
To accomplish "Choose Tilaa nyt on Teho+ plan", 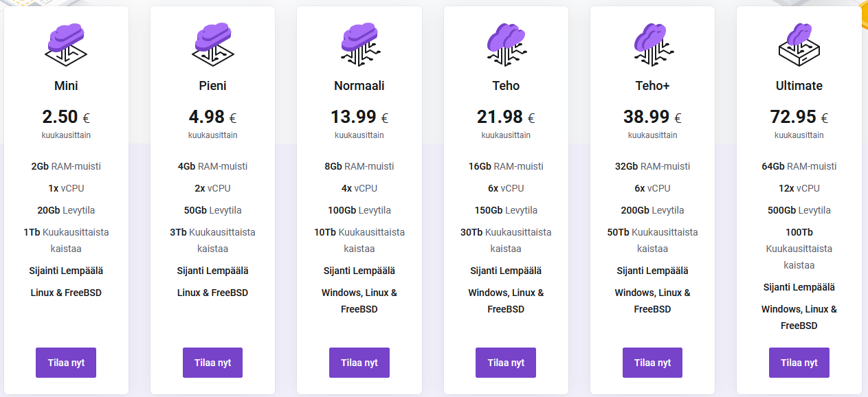I will click(x=652, y=363).
